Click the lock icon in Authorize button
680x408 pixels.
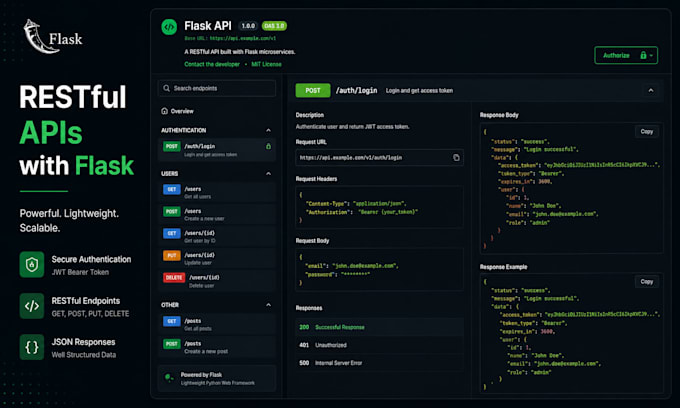643,55
